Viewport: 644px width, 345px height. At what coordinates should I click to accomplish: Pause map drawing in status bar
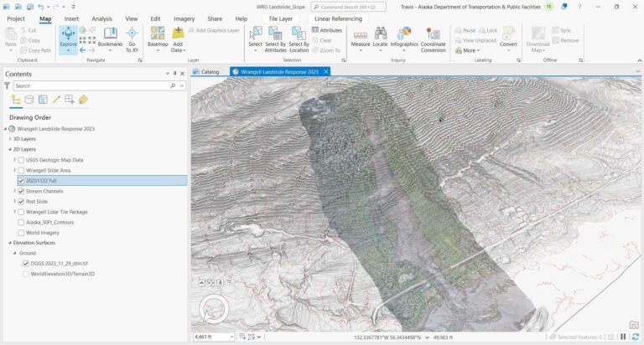[x=623, y=337]
